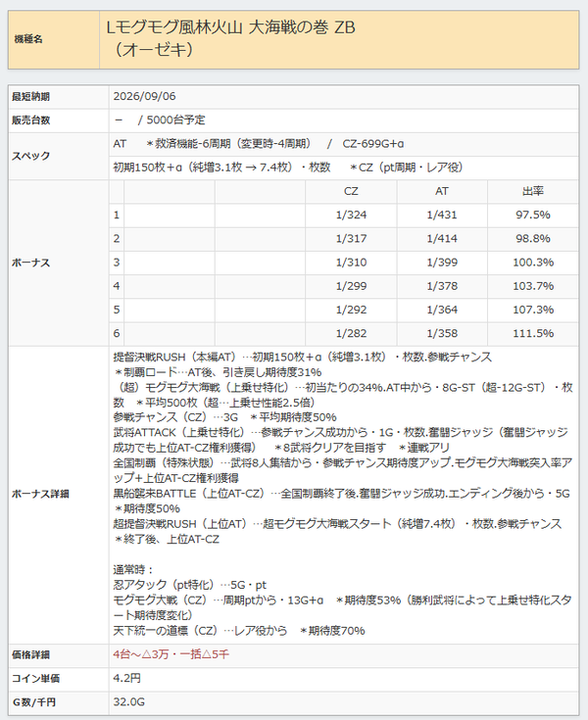This screenshot has height=720, width=588.
Task: Click the CZ column header
Action: [x=351, y=191]
